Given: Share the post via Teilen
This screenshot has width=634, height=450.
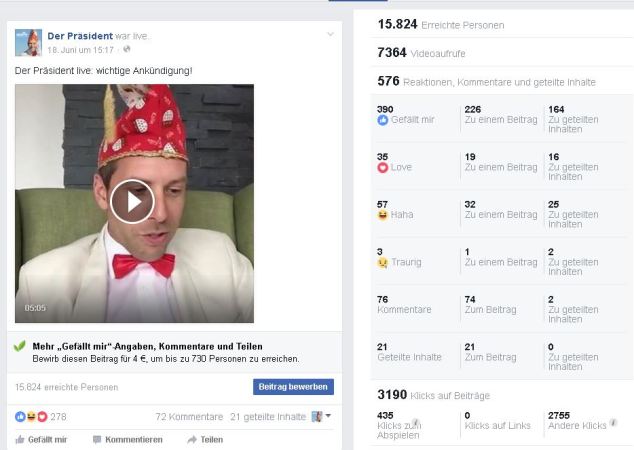Looking at the screenshot, I should [205, 439].
